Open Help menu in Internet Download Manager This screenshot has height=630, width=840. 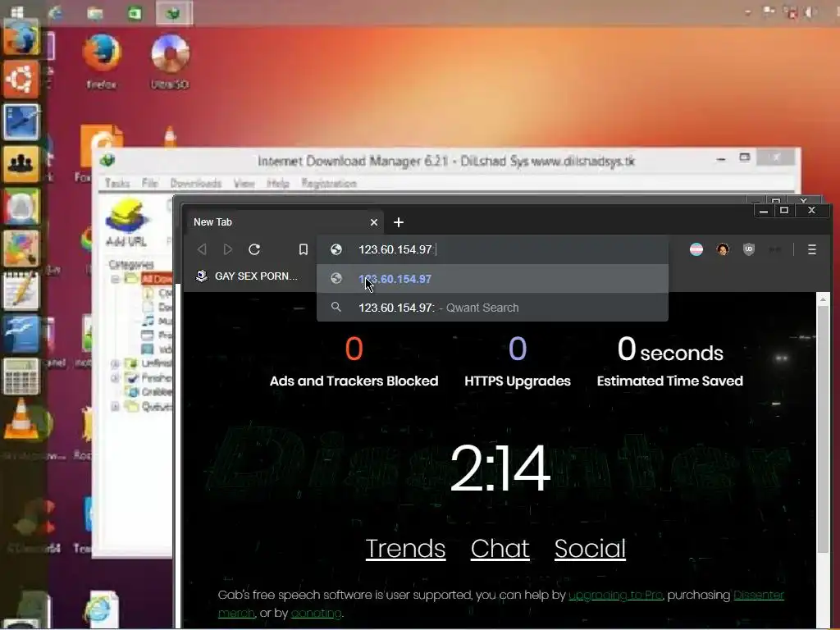pos(278,183)
